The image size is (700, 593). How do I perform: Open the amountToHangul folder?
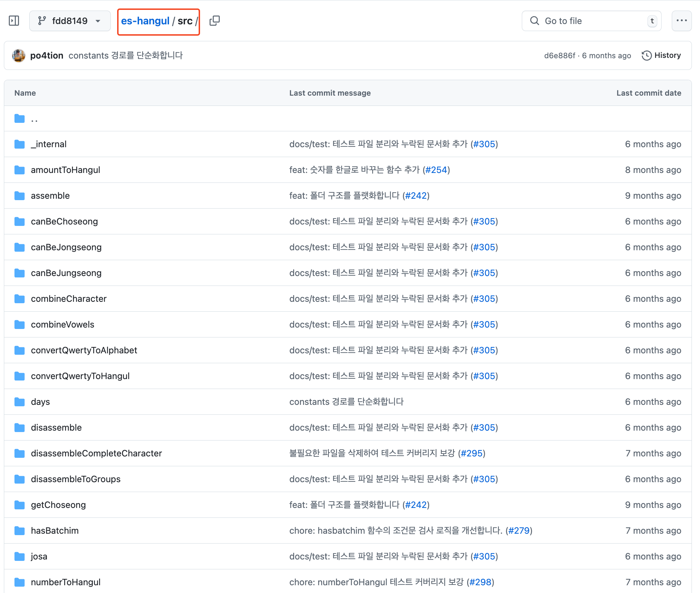65,170
